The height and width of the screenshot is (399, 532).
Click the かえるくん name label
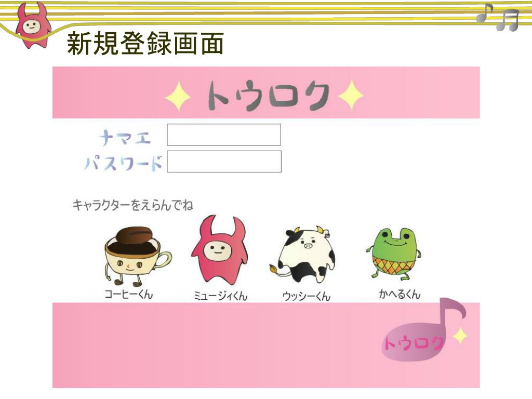pyautogui.click(x=400, y=294)
